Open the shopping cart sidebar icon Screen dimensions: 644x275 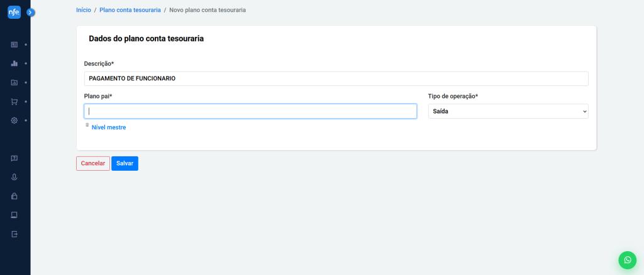pyautogui.click(x=14, y=101)
